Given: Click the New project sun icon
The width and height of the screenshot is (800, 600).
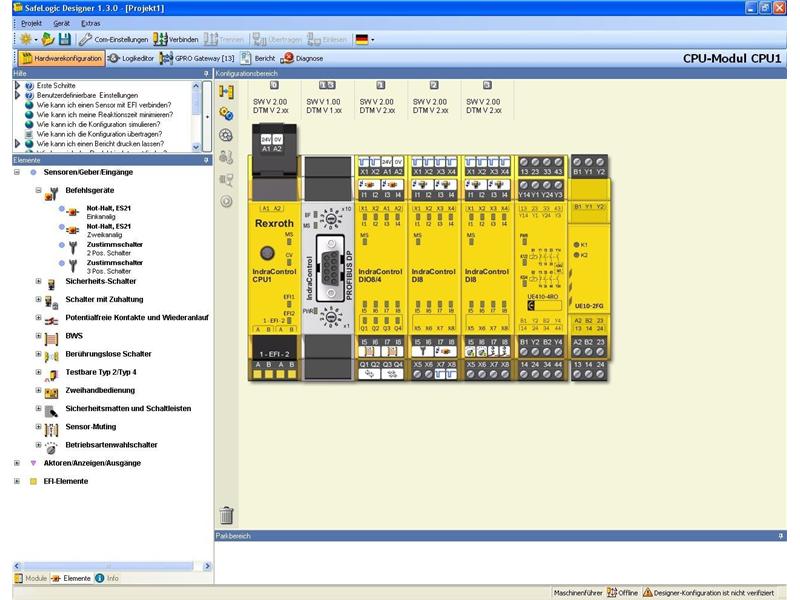Looking at the screenshot, I should point(25,39).
